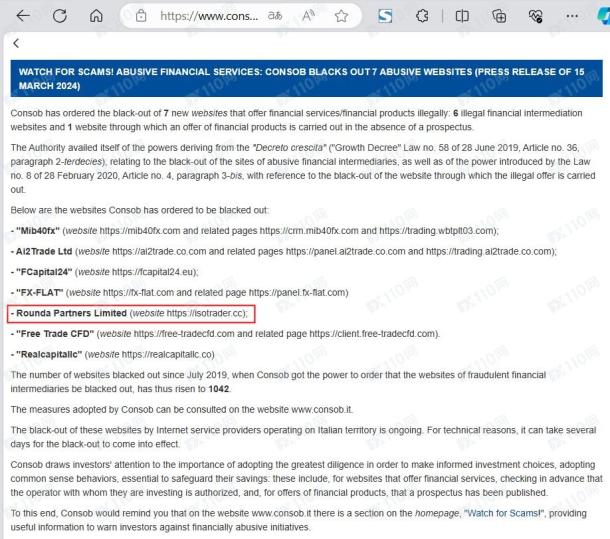The image size is (610, 539).
Task: Toggle the split screen icon
Action: point(462,16)
